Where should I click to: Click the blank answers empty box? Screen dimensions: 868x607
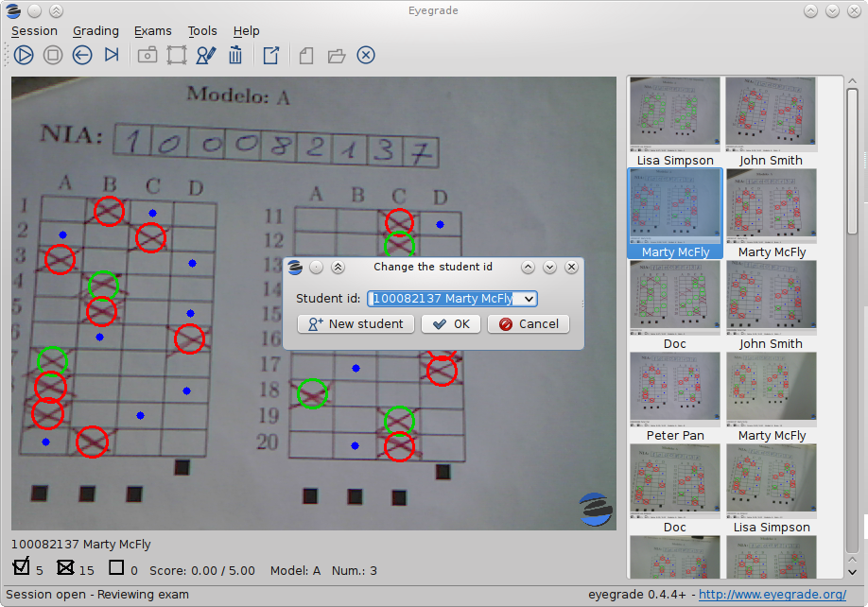pos(116,567)
